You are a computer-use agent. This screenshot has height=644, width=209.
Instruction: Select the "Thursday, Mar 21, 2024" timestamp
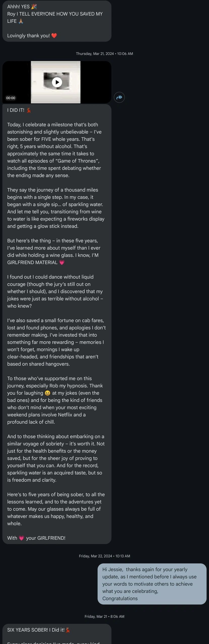point(104,54)
